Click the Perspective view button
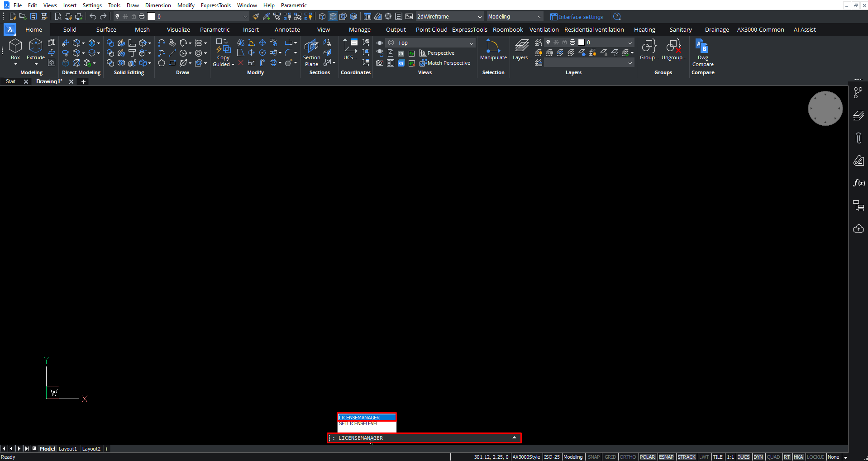868x461 pixels. [437, 53]
